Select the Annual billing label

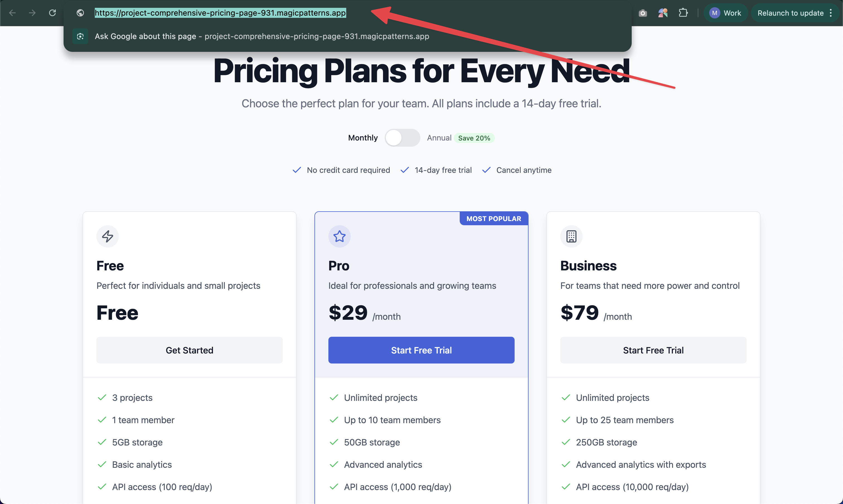439,138
